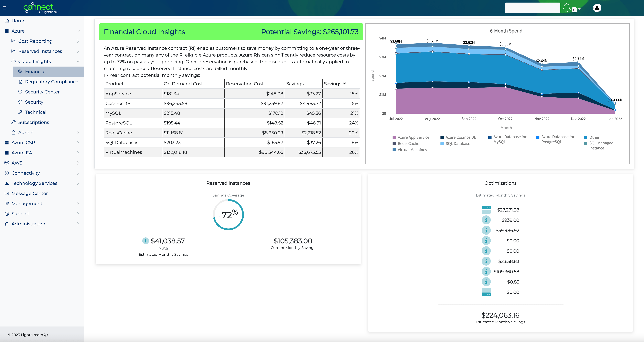Expand the Cost Reporting submenu
This screenshot has width=644, height=342.
[35, 41]
